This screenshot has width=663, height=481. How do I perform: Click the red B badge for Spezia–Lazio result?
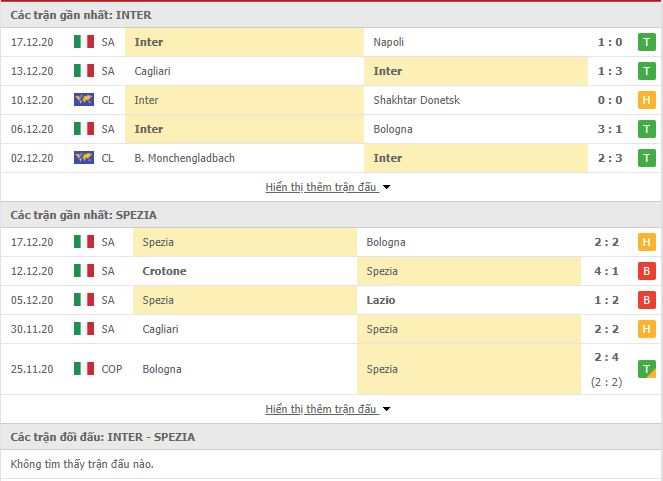(645, 300)
